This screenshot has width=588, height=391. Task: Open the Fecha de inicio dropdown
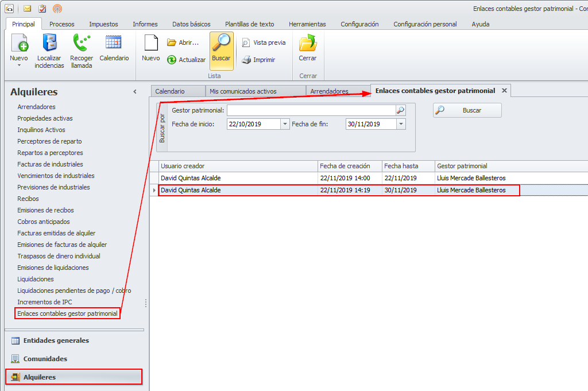285,124
